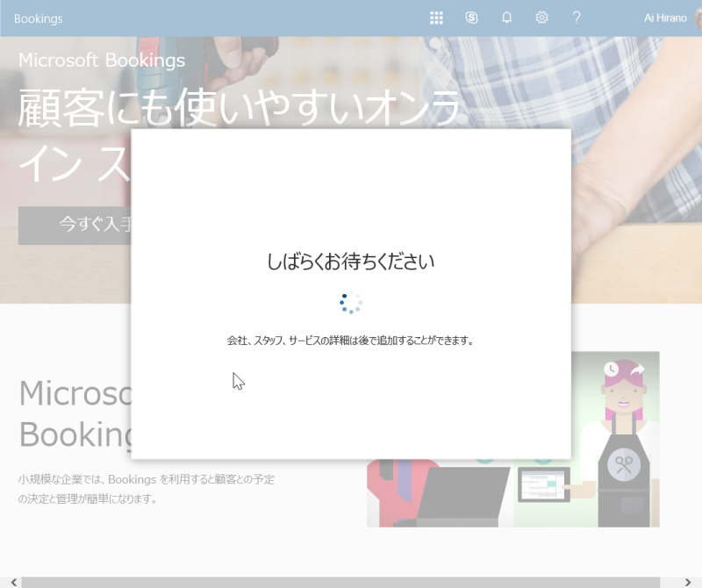Screen dimensions: 702x588
Task: Open help with the question mark icon
Action: point(577,18)
